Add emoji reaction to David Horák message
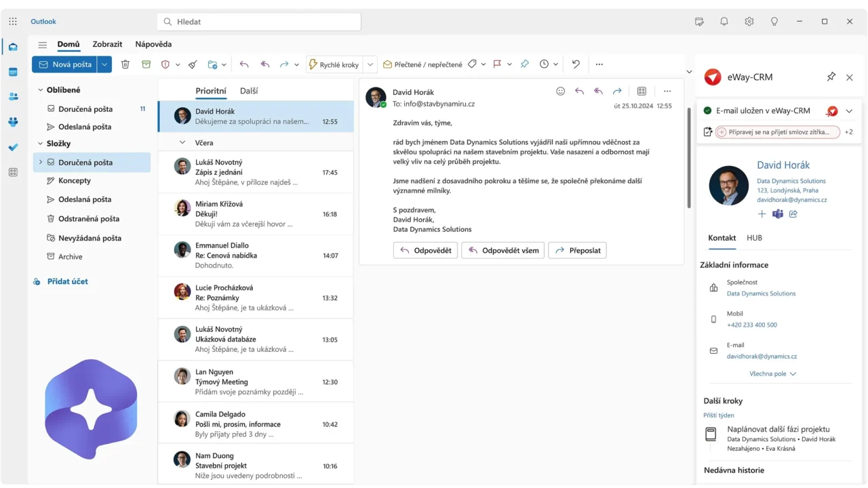 (x=561, y=91)
